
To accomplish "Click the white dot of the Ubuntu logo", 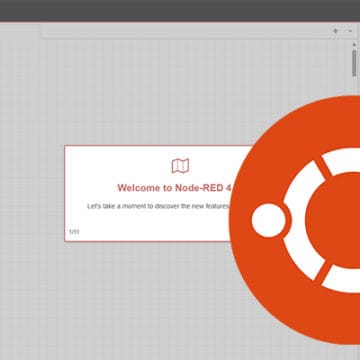I will tap(268, 220).
